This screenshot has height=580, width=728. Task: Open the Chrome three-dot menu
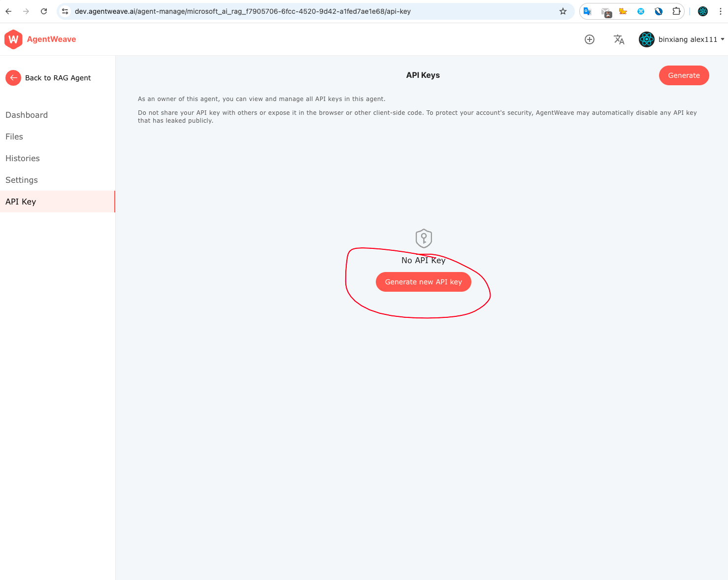[721, 11]
